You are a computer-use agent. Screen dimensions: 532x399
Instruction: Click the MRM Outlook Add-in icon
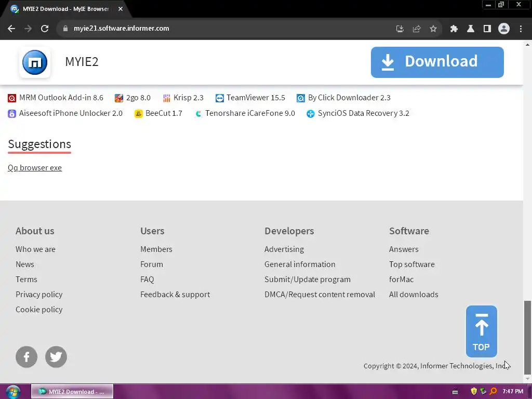pos(12,98)
